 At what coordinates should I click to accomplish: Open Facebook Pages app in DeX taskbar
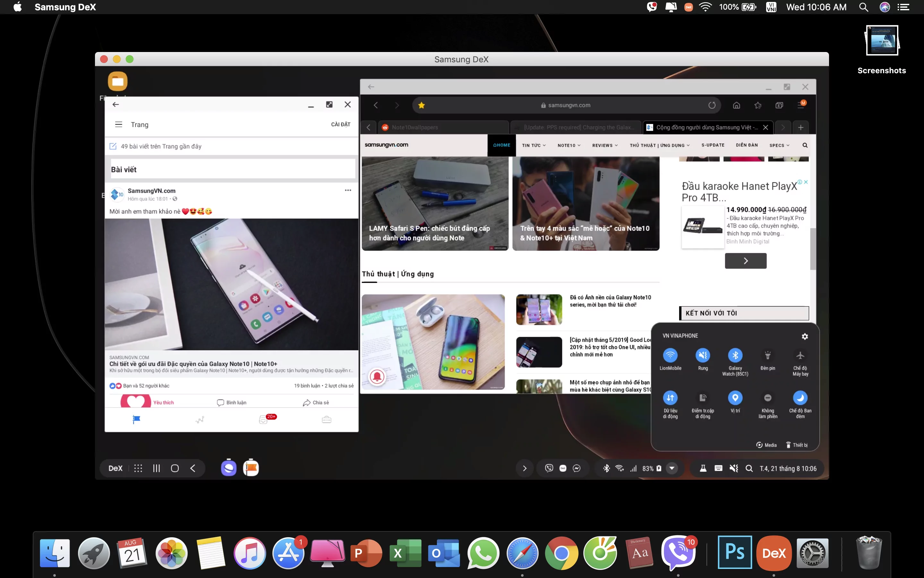251,468
